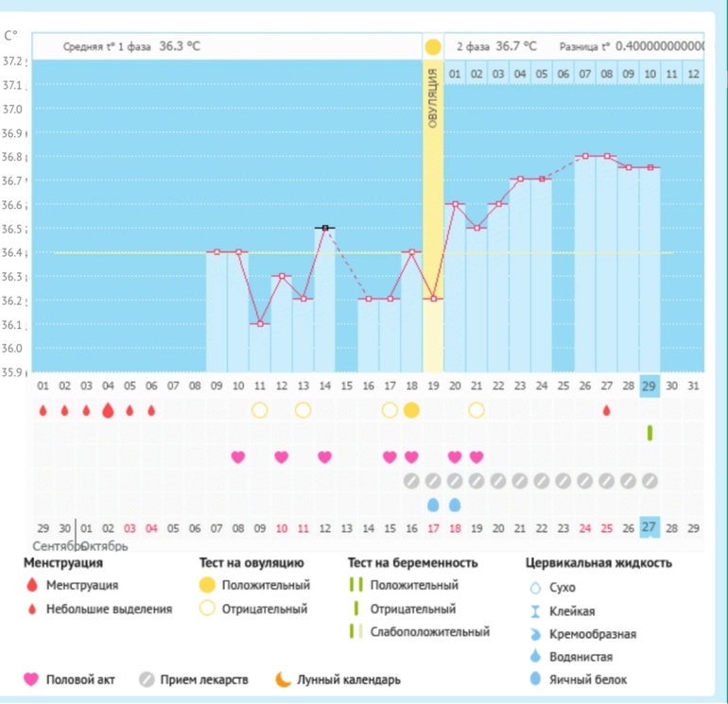Click the intercourse heart icon on cycle day 10
Image resolution: width=728 pixels, height=704 pixels.
[238, 457]
